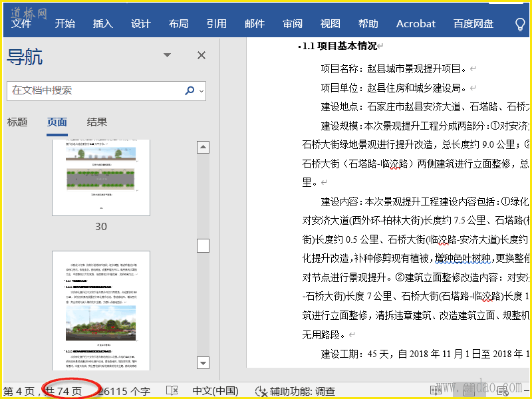Open the Acrobat ribbon tab
The width and height of the screenshot is (532, 399).
416,24
